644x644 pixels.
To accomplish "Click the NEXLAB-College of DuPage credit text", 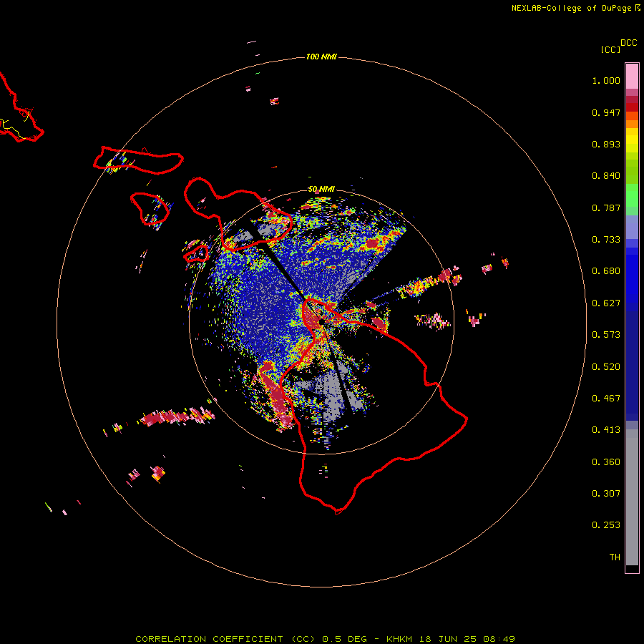I will tap(571, 8).
